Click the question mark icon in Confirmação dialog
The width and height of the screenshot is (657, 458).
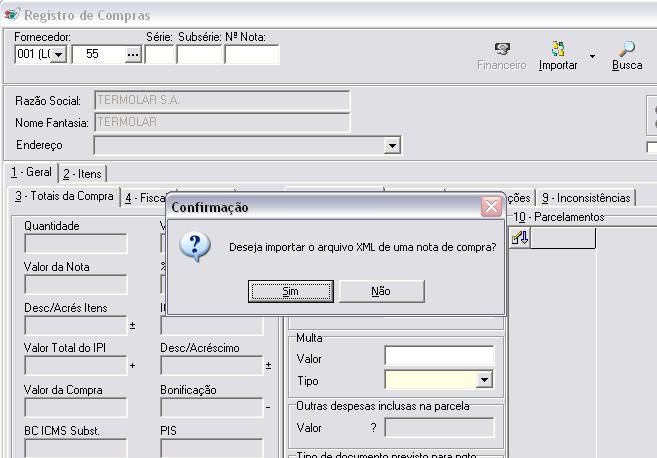click(x=195, y=247)
